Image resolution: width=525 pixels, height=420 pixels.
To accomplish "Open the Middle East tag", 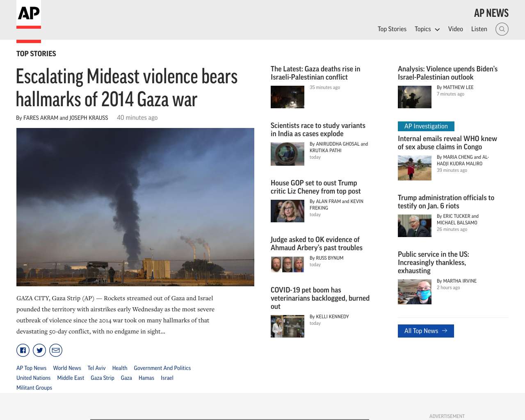I will tap(71, 378).
